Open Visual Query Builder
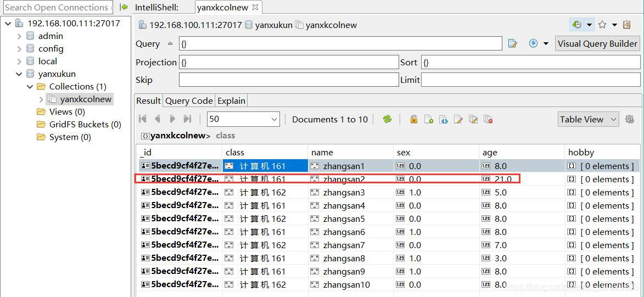Viewport: 644px width, 297px height. coord(597,43)
